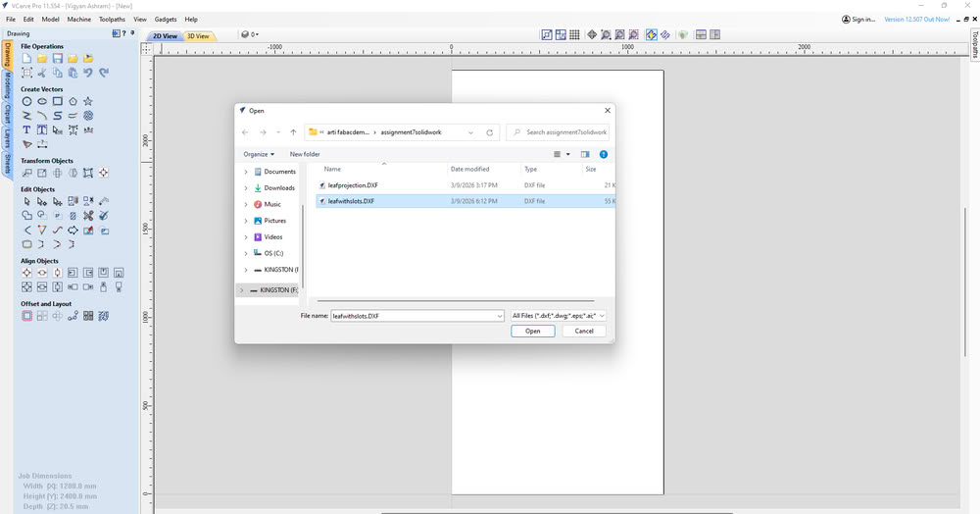The image size is (980, 514).
Task: Expand the Pictures tree node
Action: (x=246, y=221)
